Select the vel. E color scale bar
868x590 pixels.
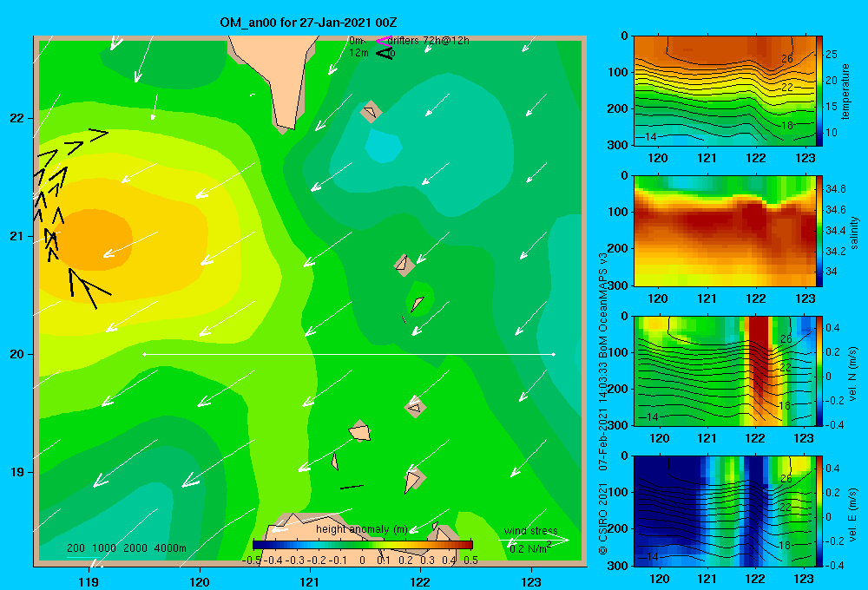(819, 511)
